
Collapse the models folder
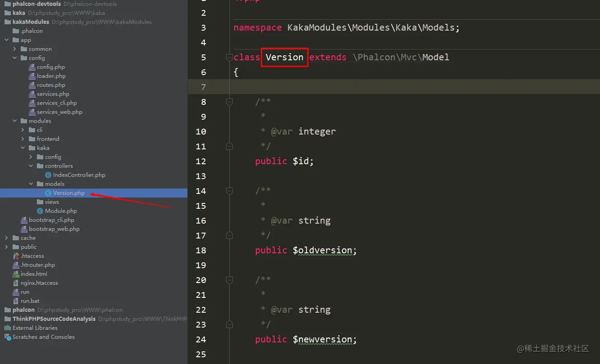pos(31,184)
